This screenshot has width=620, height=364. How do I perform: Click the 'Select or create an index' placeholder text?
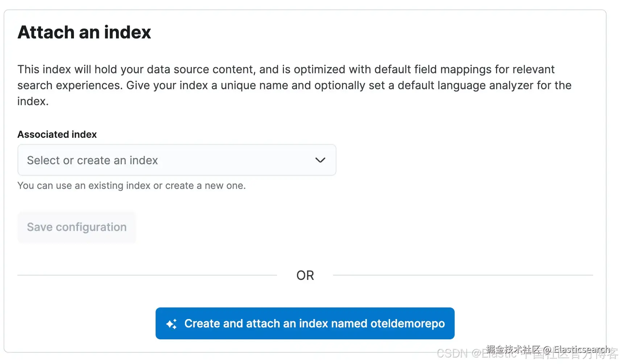pos(92,160)
